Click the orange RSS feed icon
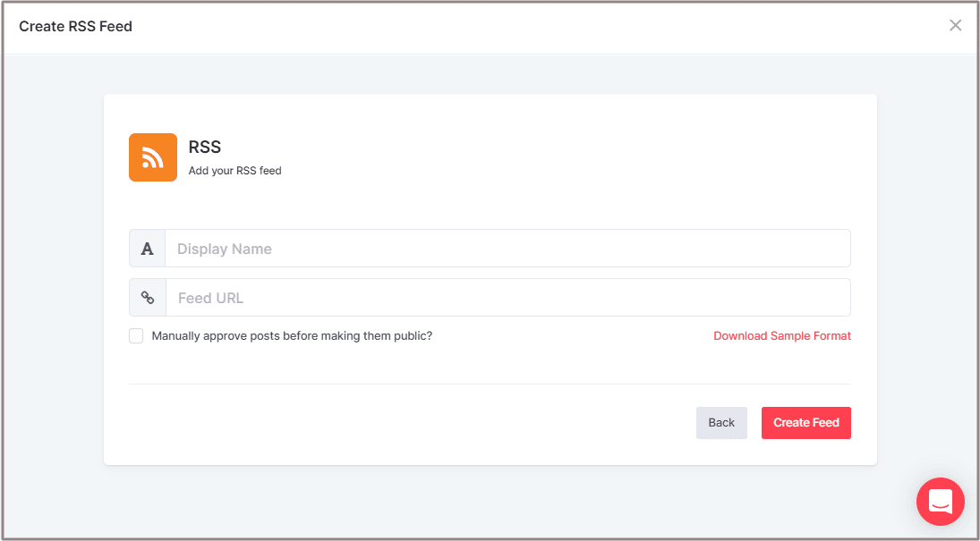Screen dimensions: 980x541 pos(153,157)
